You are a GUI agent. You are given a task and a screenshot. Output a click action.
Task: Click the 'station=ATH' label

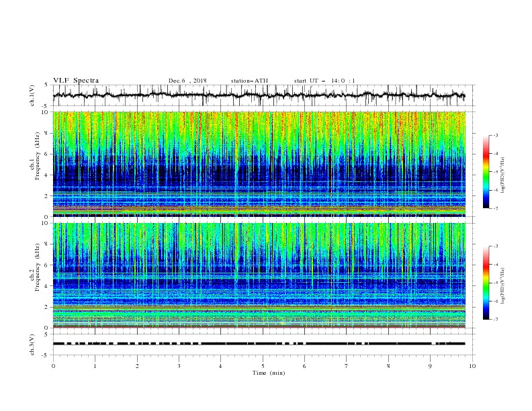[249, 81]
